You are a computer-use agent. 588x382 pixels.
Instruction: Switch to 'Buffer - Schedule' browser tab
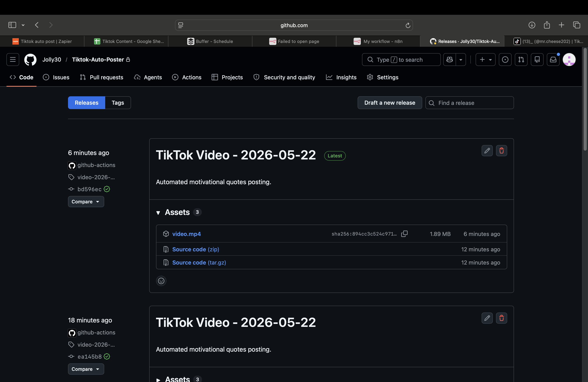(210, 41)
